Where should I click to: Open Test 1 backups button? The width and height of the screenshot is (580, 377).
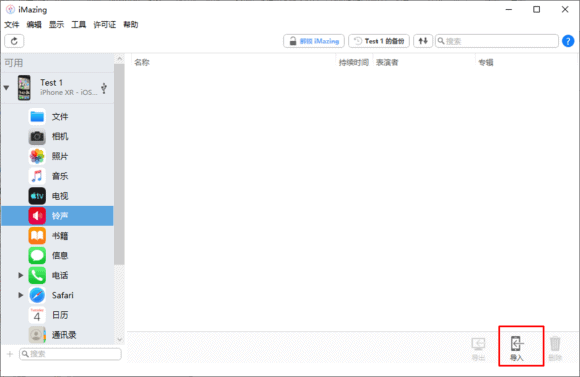[379, 41]
